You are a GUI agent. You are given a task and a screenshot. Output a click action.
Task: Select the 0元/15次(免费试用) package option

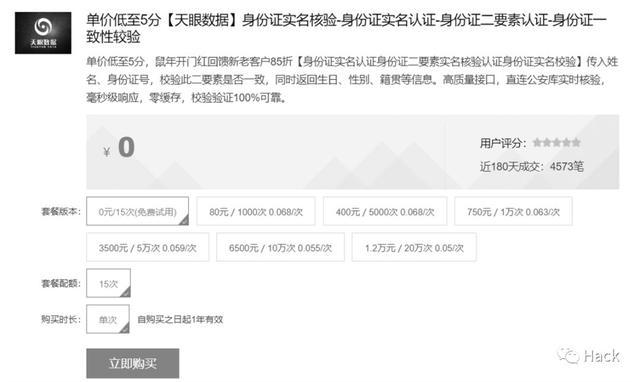tap(138, 211)
